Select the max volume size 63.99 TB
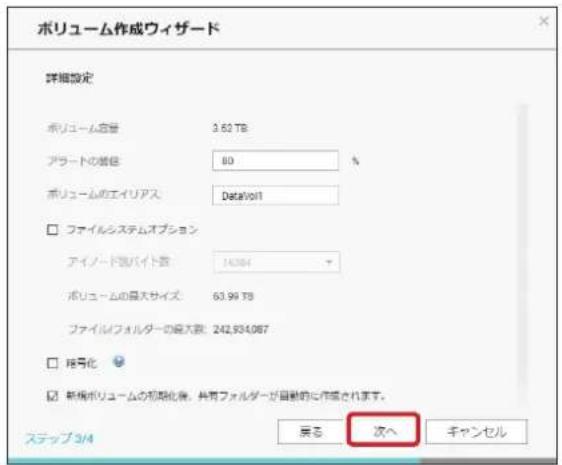 coord(233,296)
